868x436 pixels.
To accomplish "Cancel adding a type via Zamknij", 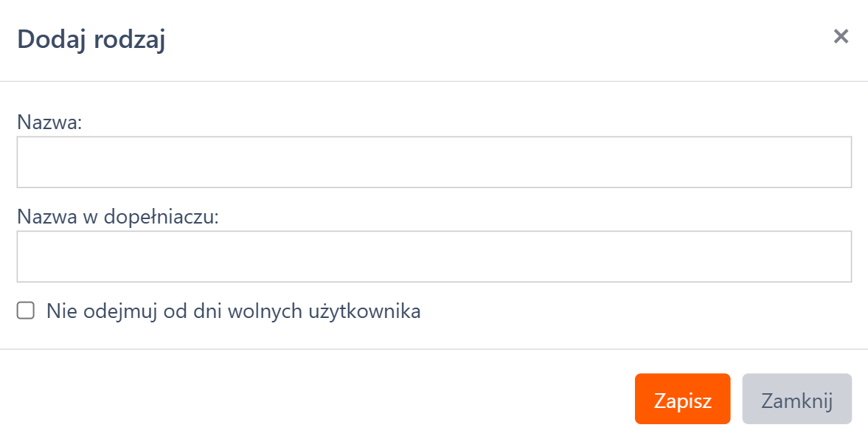I will pos(796,399).
